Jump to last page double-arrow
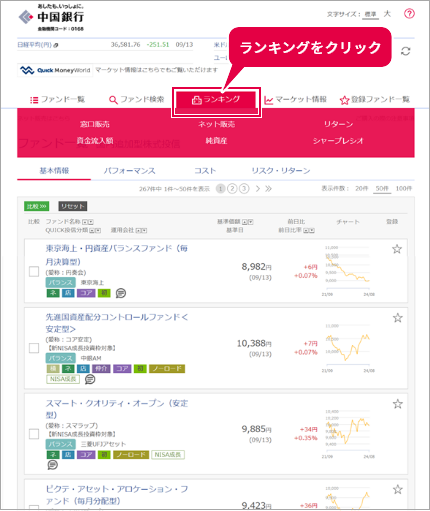 tap(268, 189)
